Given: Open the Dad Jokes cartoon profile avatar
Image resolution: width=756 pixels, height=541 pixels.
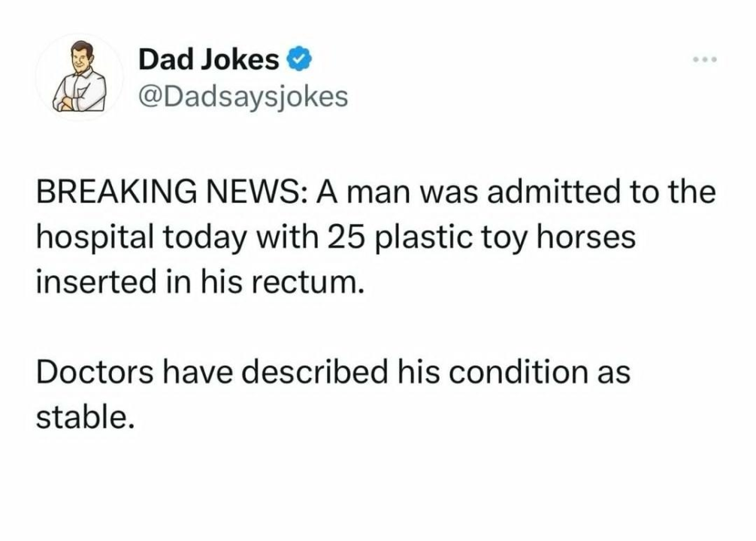Looking at the screenshot, I should pyautogui.click(x=79, y=77).
